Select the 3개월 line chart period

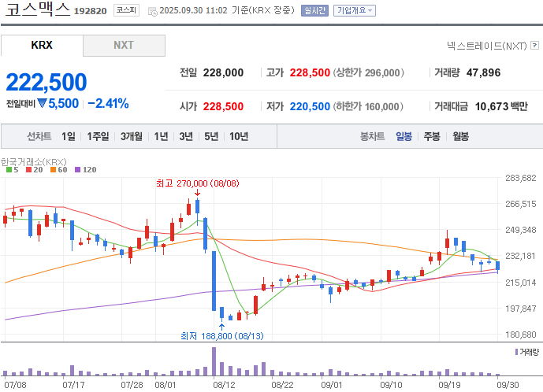pos(132,136)
